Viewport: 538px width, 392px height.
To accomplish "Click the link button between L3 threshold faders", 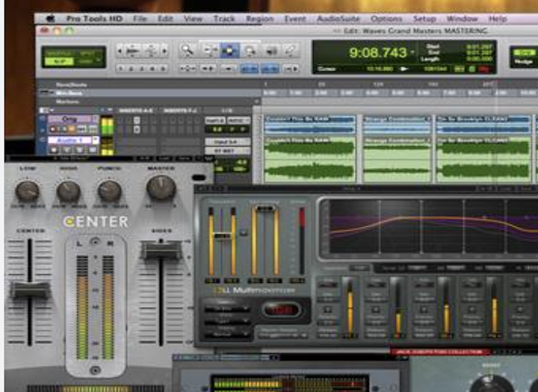I will [x=244, y=233].
